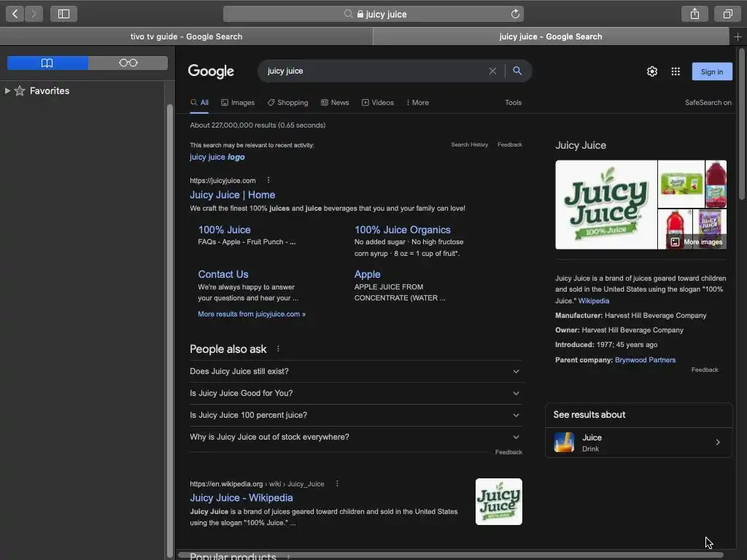The height and width of the screenshot is (560, 747).
Task: Toggle the Safari sidebar button
Action: click(x=64, y=14)
